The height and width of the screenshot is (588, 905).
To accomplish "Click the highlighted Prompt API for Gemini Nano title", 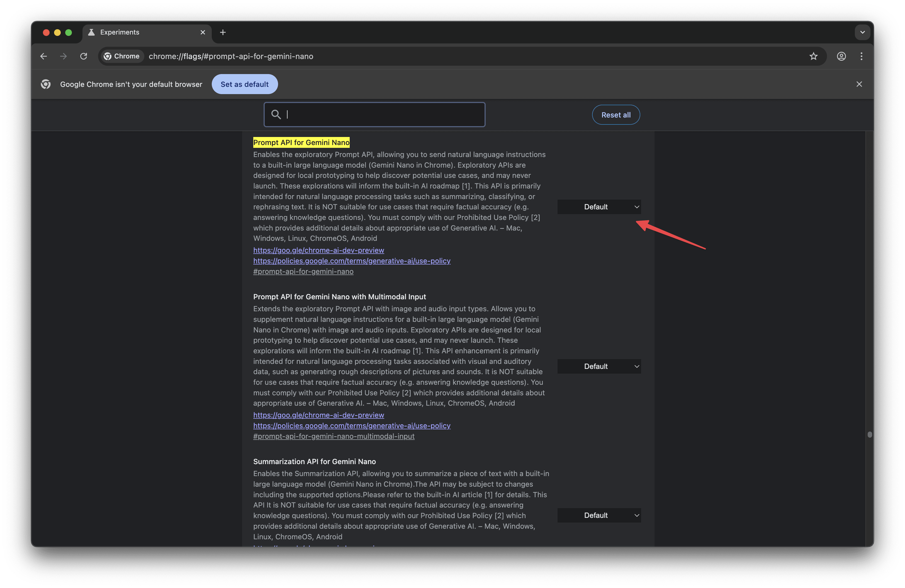I will coord(301,143).
